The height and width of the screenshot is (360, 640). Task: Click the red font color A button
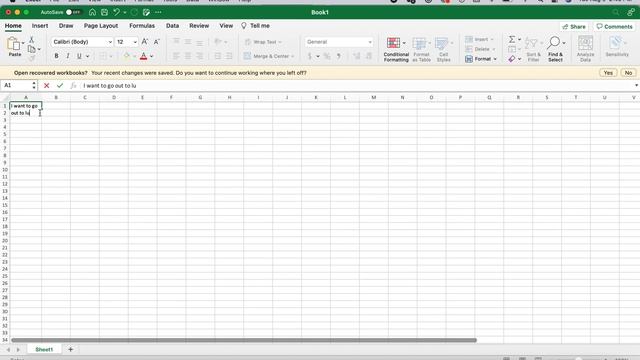click(143, 56)
